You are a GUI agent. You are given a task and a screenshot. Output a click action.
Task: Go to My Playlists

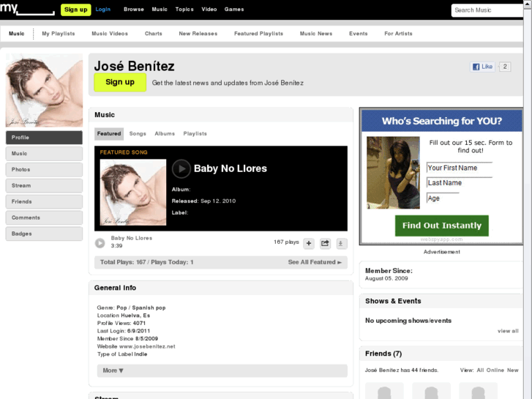(59, 34)
